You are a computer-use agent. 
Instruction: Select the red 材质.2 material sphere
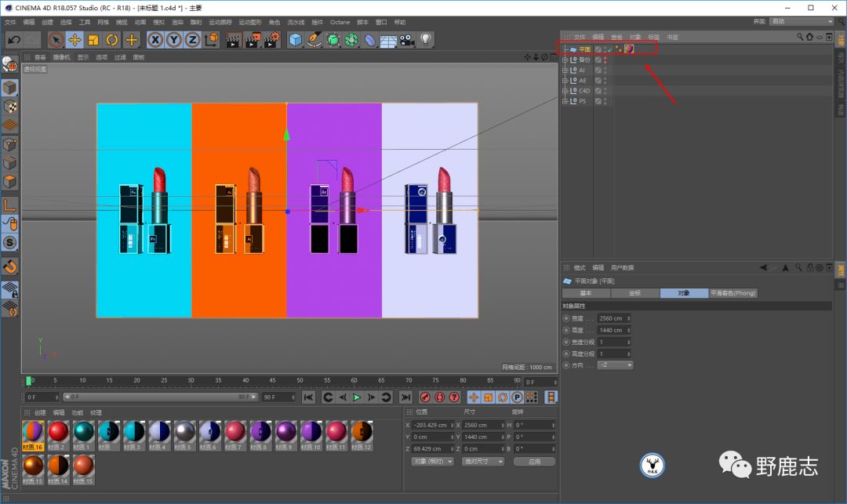point(58,432)
